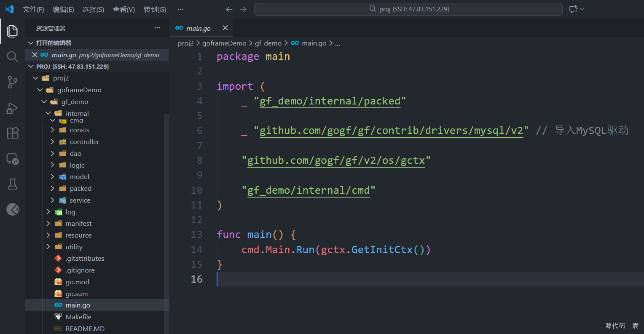
Task: Click the VS Code logo icon
Action: pyautogui.click(x=9, y=9)
